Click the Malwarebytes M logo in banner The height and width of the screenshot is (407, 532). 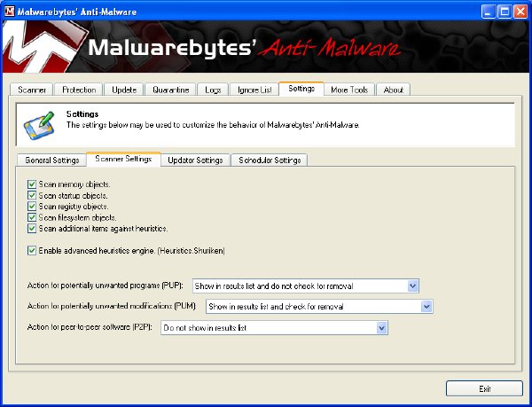pyautogui.click(x=43, y=47)
